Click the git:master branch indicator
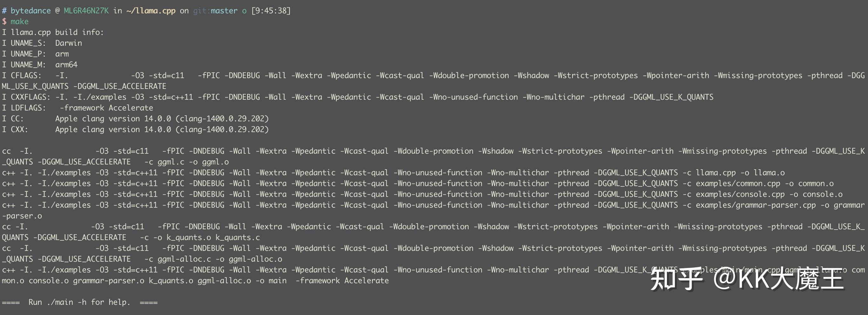This screenshot has height=315, width=868. point(215,11)
